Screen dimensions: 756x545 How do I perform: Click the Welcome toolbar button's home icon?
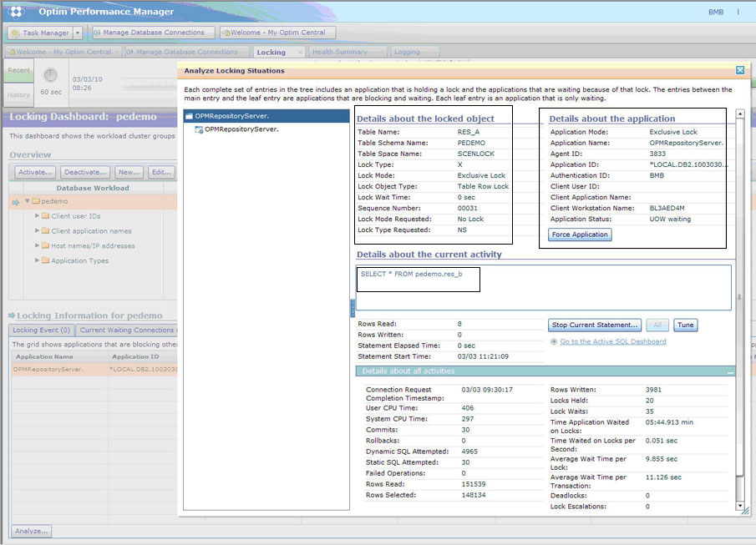point(226,33)
